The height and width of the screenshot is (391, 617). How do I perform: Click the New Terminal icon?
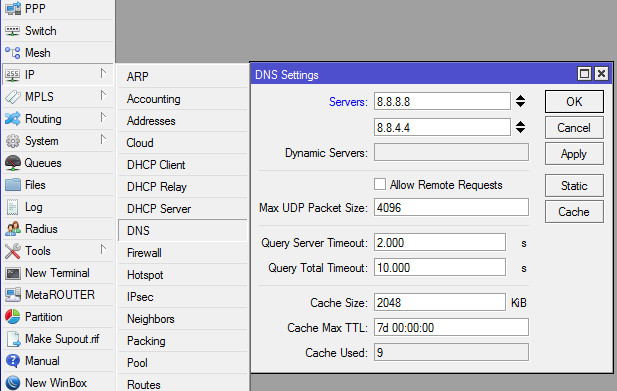coord(13,273)
